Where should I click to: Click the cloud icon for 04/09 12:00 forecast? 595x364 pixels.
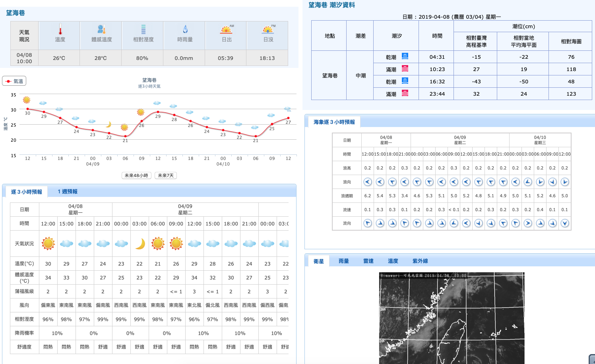194,243
